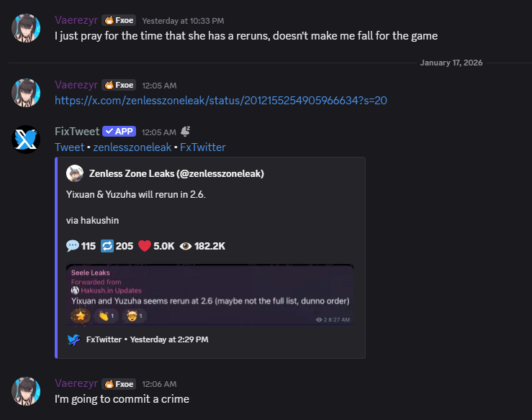Click Vaerezyr's avatar beside "I'm going to commit a crime"
The width and height of the screenshot is (532, 420).
pyautogui.click(x=26, y=391)
